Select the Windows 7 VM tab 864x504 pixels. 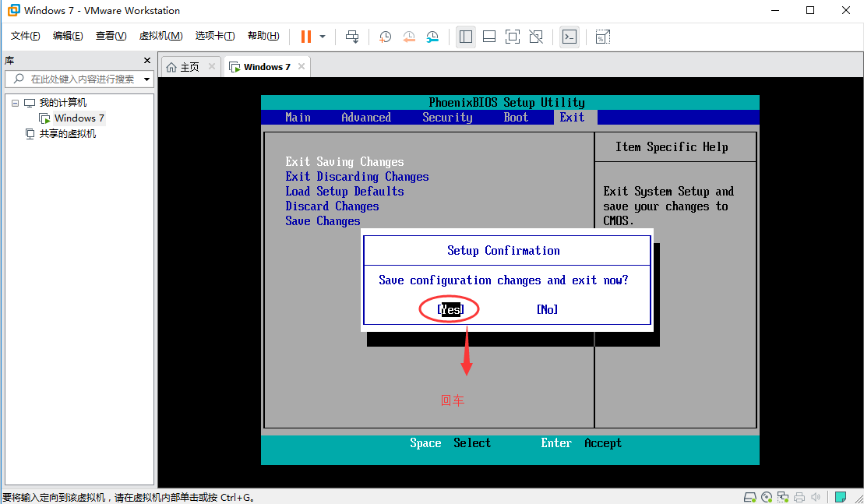tap(267, 67)
